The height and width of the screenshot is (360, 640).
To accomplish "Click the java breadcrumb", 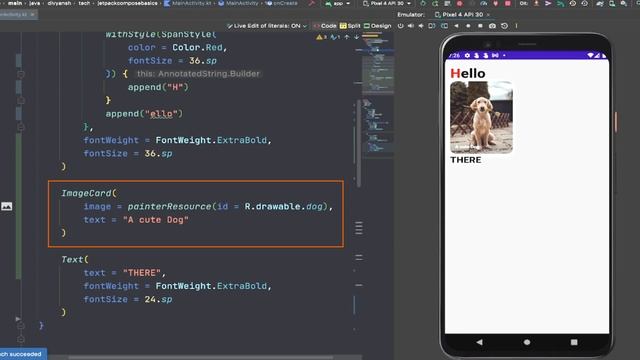I will (x=35, y=3).
